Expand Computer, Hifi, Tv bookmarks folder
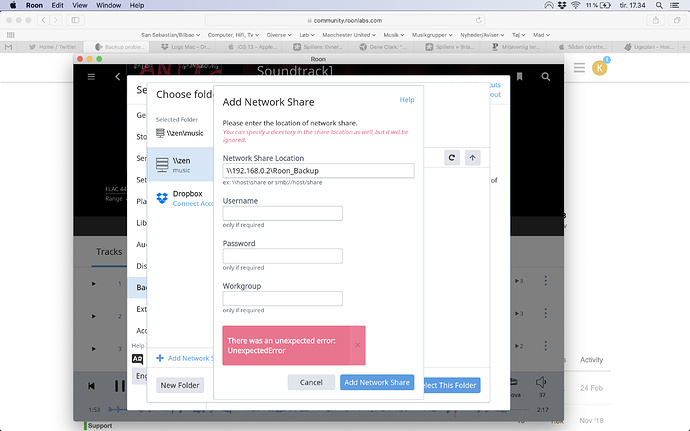The width and height of the screenshot is (690, 431). [233, 35]
